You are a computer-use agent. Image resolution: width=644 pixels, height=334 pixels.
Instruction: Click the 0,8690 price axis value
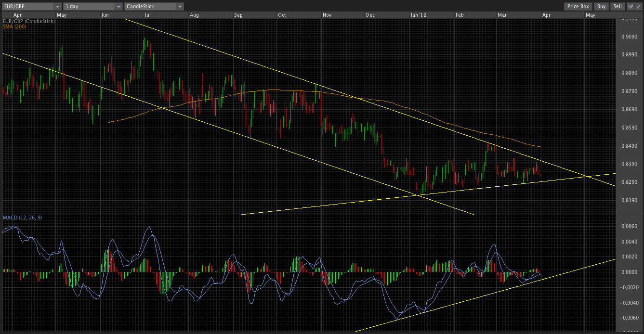coord(628,109)
